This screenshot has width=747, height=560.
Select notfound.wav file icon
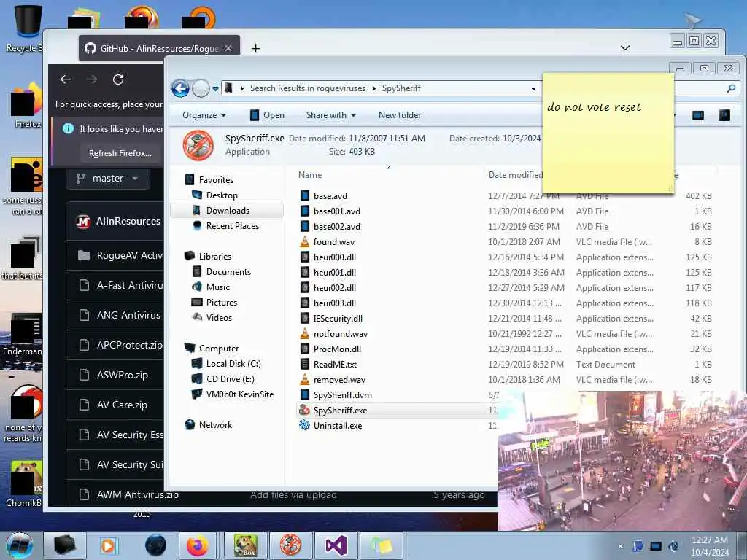click(x=305, y=334)
